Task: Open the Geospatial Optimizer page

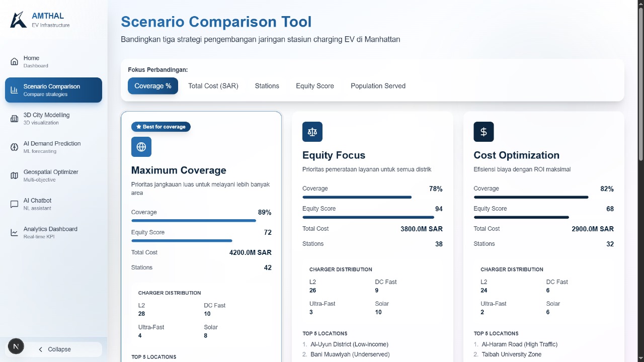Action: (x=53, y=175)
